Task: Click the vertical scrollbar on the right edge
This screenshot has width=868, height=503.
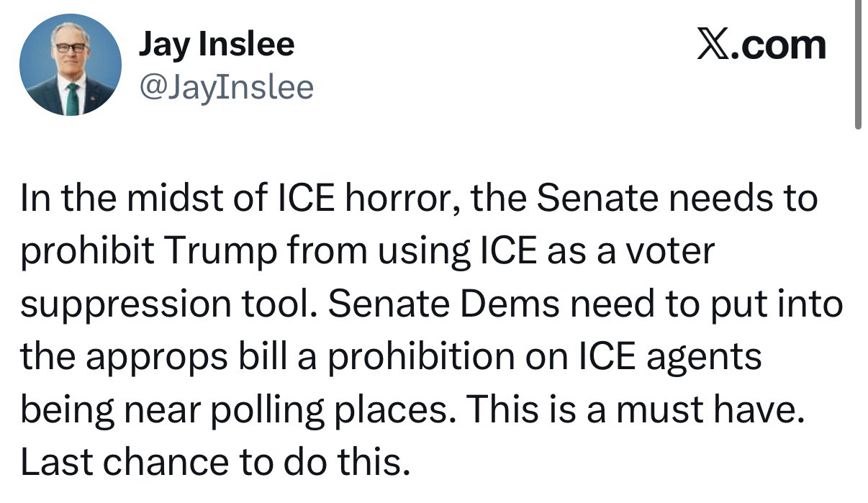Action: click(x=857, y=65)
